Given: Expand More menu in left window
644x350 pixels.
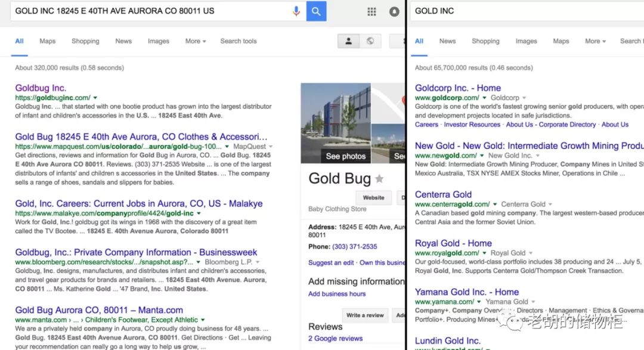Looking at the screenshot, I should coord(196,41).
